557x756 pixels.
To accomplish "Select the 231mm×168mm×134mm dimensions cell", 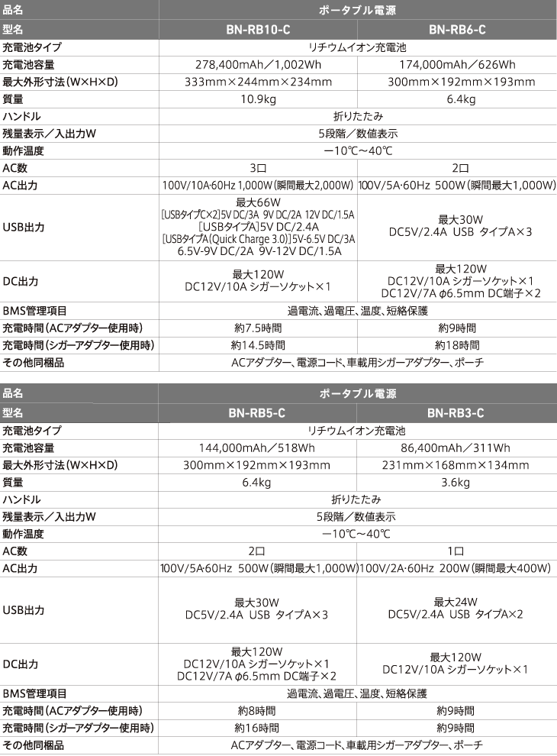I will 457,465.
